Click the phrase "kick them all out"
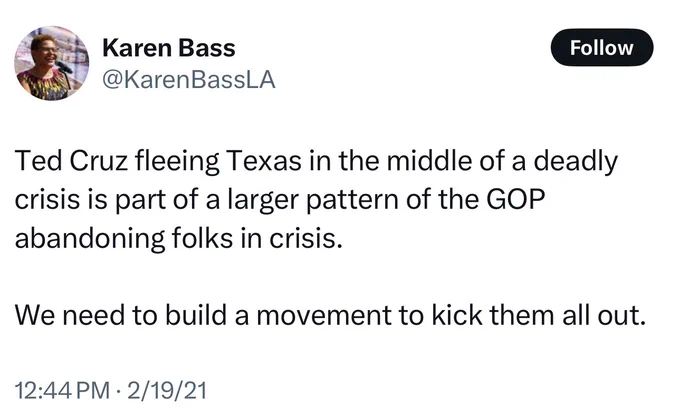Viewport: 680px width, 417px height. pyautogui.click(x=539, y=315)
